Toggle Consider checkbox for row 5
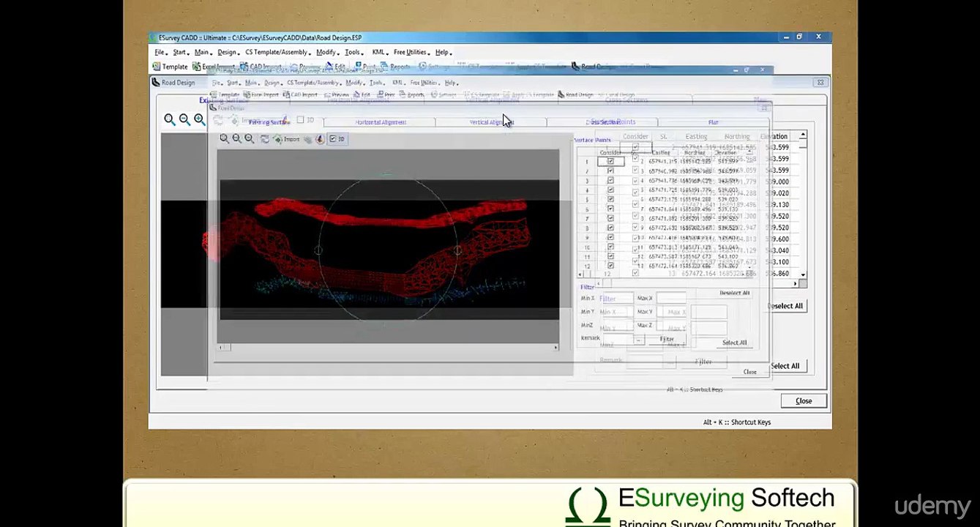The image size is (980, 527). click(x=610, y=199)
